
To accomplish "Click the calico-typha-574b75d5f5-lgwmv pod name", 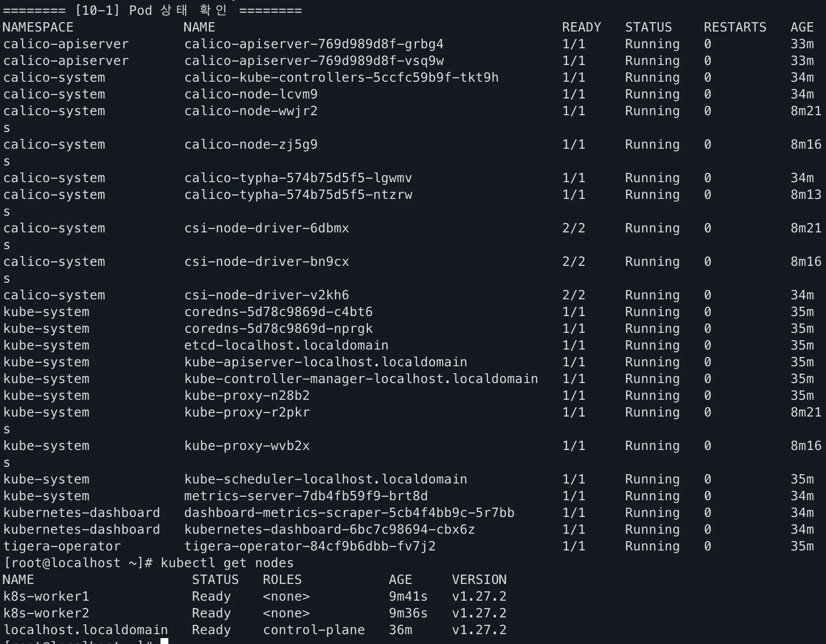I will (x=298, y=178).
